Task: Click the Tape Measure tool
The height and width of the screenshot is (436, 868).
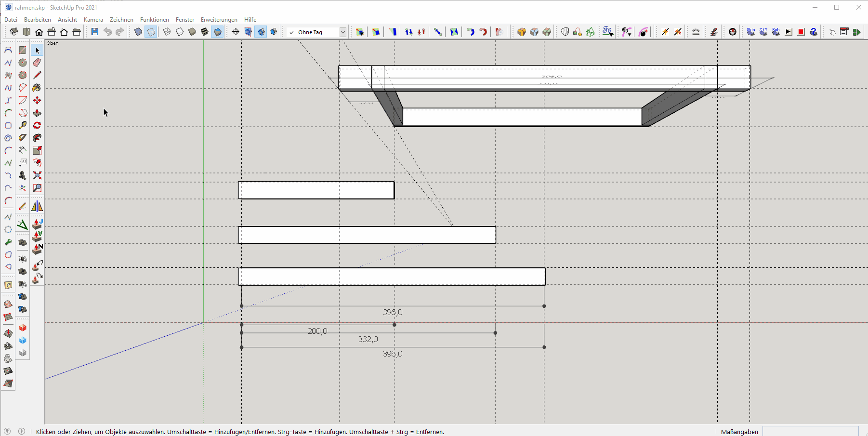Action: click(x=23, y=125)
